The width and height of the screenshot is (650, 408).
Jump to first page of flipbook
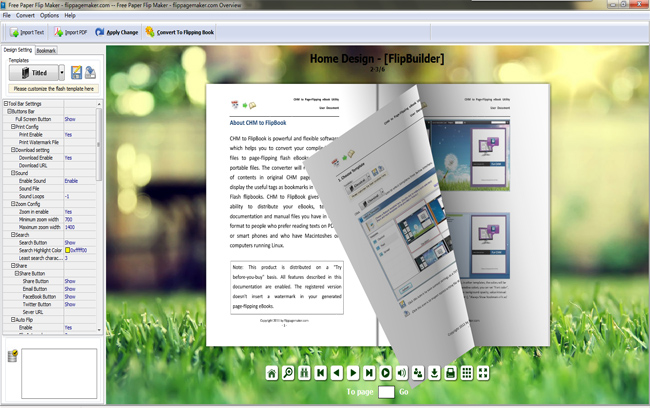(x=320, y=373)
